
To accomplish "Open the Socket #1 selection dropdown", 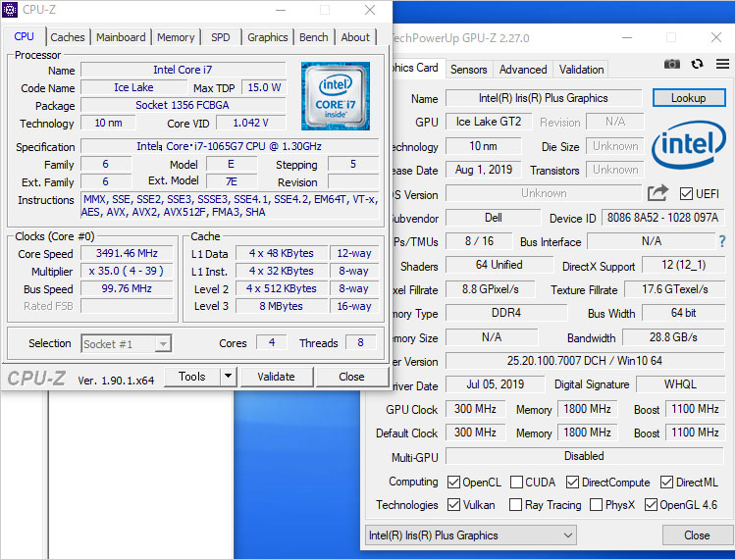I will point(127,344).
